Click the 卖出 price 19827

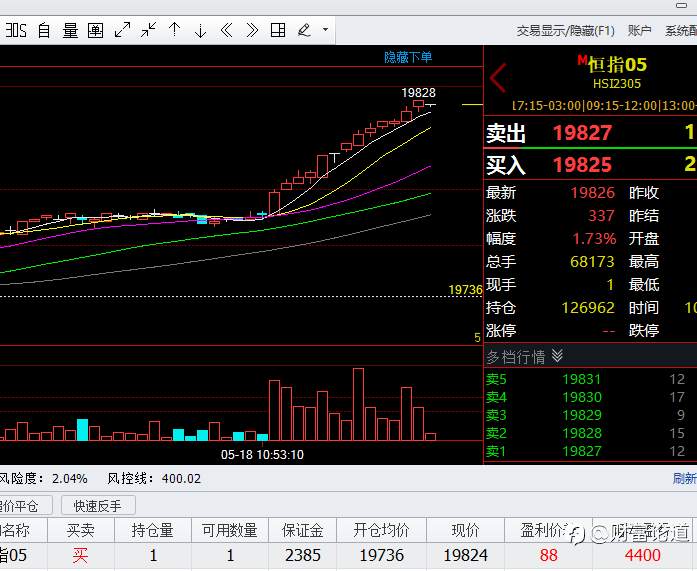tap(582, 132)
